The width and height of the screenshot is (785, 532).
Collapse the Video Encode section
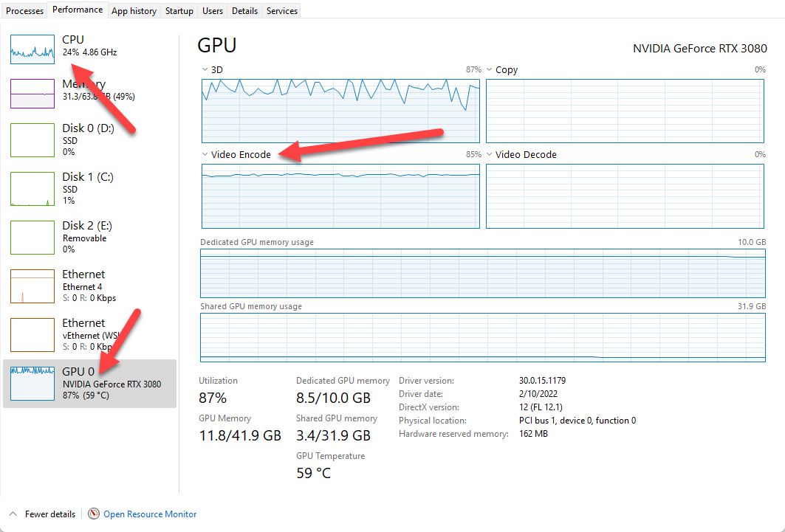coord(205,154)
